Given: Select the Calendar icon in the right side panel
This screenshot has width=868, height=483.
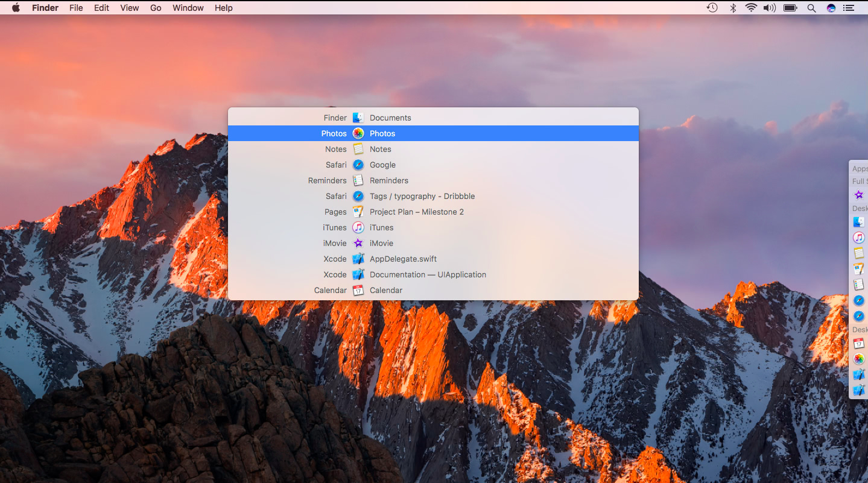Looking at the screenshot, I should [859, 344].
